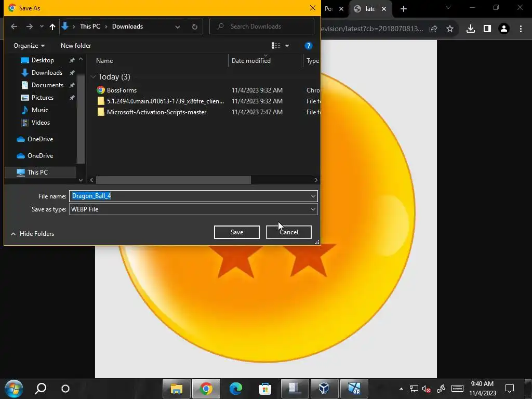The width and height of the screenshot is (532, 399).
Task: Open the 'Save as type' WEBP File dropdown
Action: point(193,209)
